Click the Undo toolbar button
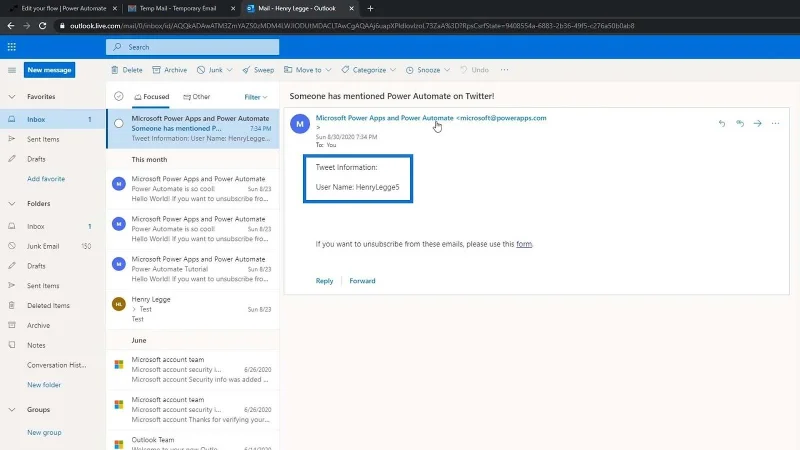 [474, 70]
